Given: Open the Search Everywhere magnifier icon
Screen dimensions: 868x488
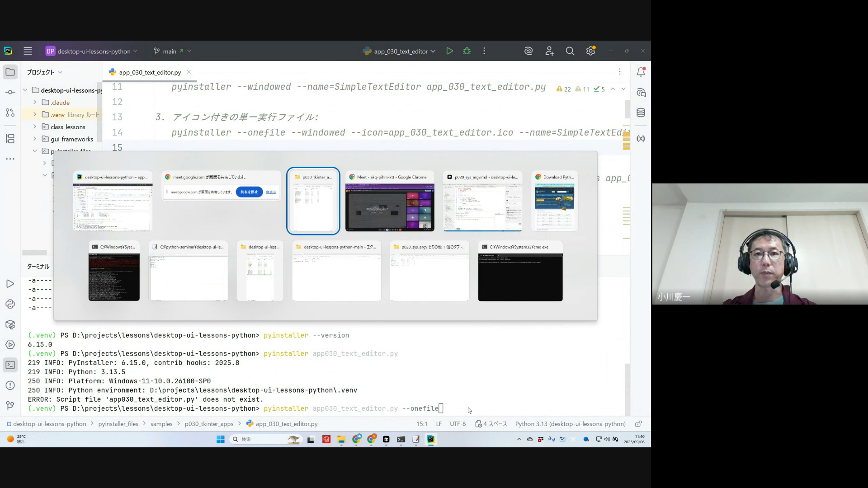Looking at the screenshot, I should point(570,51).
